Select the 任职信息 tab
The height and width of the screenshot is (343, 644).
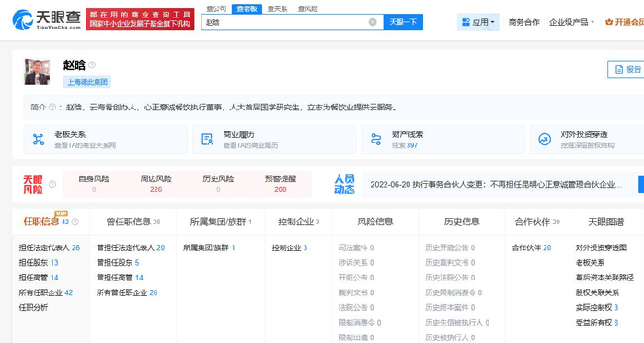pos(51,222)
